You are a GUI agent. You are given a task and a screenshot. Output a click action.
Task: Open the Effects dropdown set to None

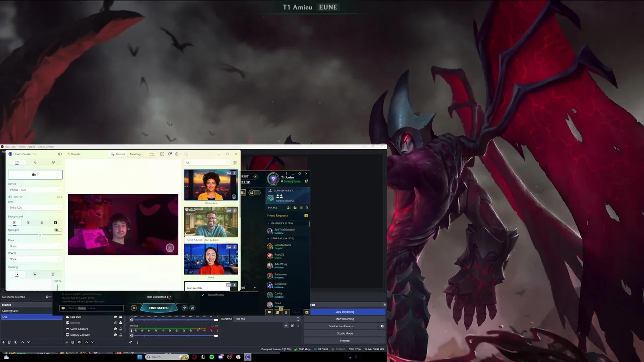(x=35, y=259)
